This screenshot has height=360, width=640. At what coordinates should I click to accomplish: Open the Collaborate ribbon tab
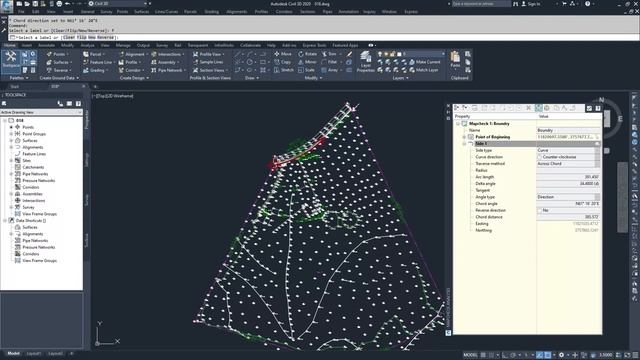tap(250, 45)
